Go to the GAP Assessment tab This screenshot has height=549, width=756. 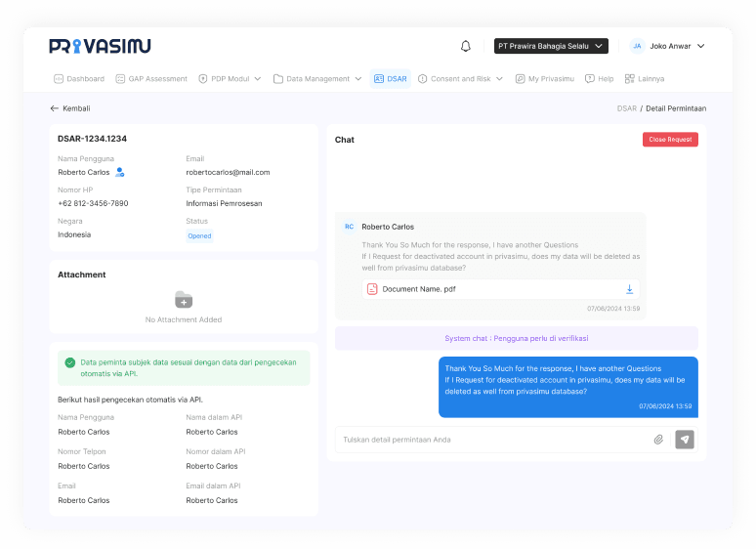tap(151, 78)
